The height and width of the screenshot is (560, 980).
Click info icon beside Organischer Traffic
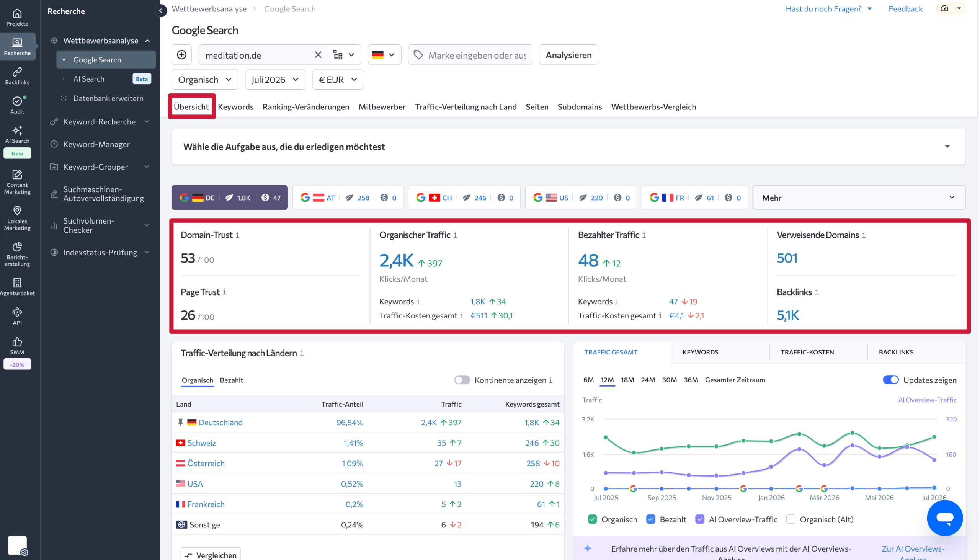456,235
